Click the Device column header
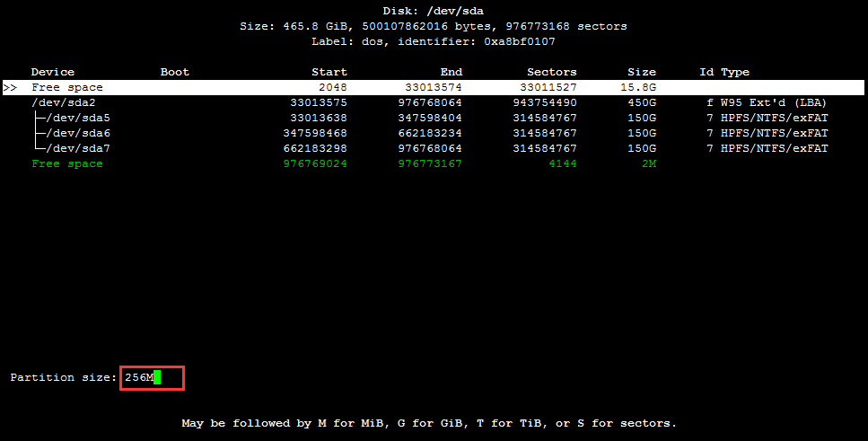This screenshot has height=441, width=868. click(x=53, y=72)
